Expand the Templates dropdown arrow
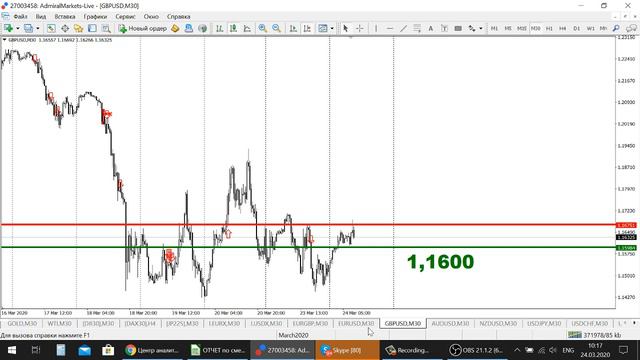The height and width of the screenshot is (360, 640). pos(332,28)
